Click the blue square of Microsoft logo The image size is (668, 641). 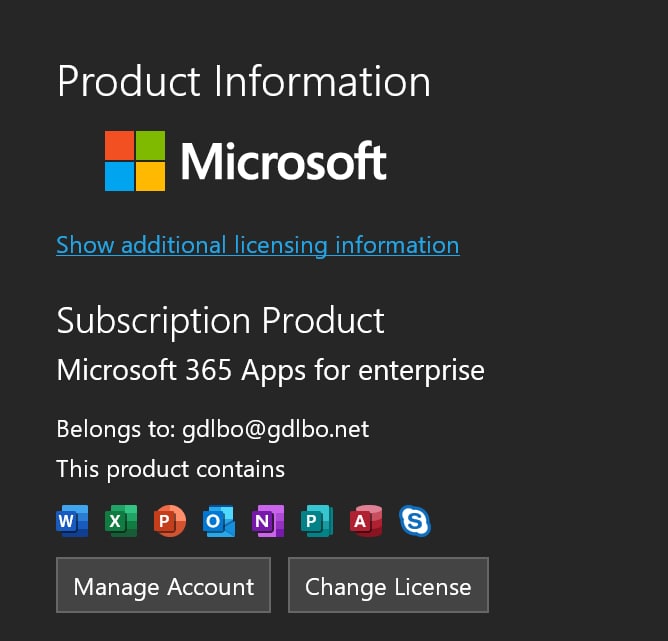tap(119, 176)
